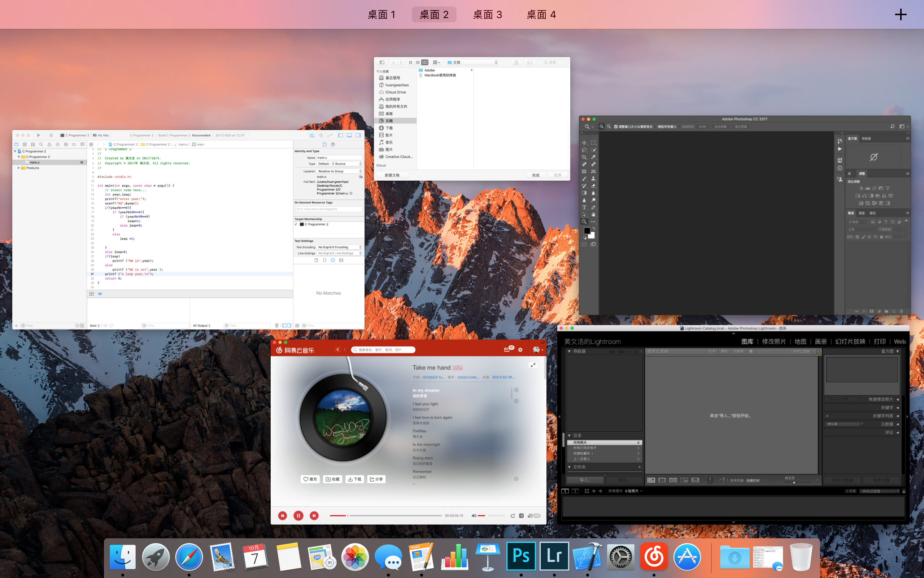Select the Brush tool in Photoshop

click(584, 178)
